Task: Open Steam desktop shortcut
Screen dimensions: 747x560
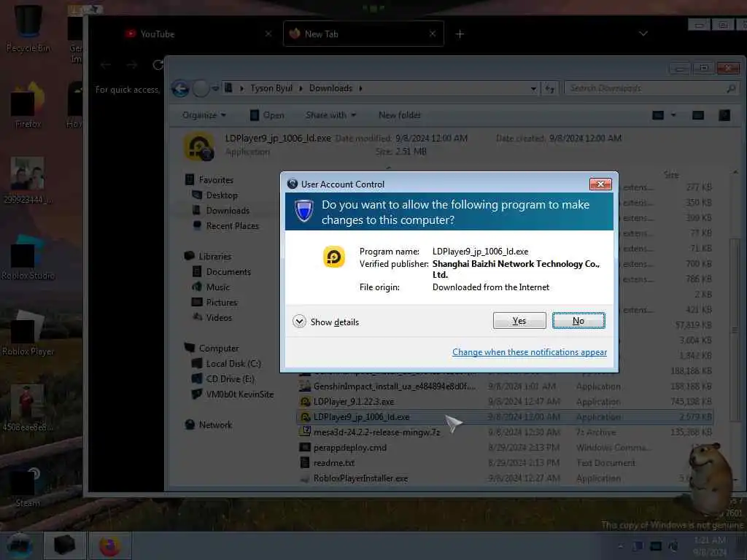Action: (28, 486)
